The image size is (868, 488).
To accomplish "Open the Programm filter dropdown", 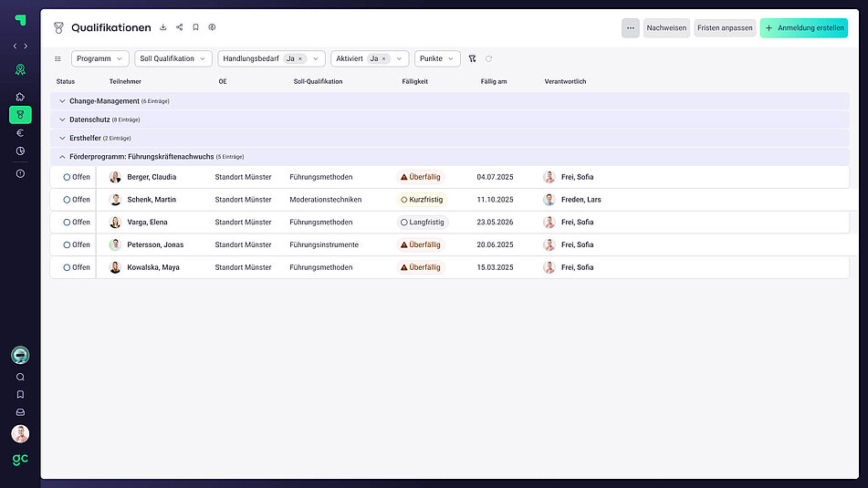I will coord(99,58).
